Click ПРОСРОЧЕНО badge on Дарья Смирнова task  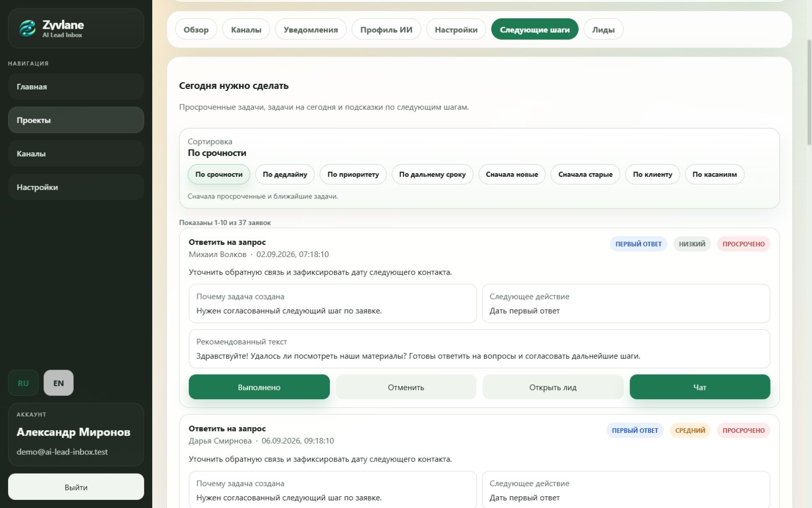click(x=744, y=430)
